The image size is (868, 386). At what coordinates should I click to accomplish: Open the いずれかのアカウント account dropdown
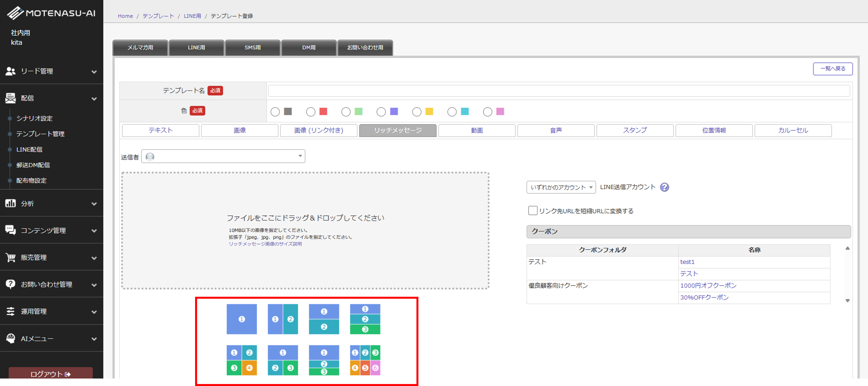click(561, 187)
